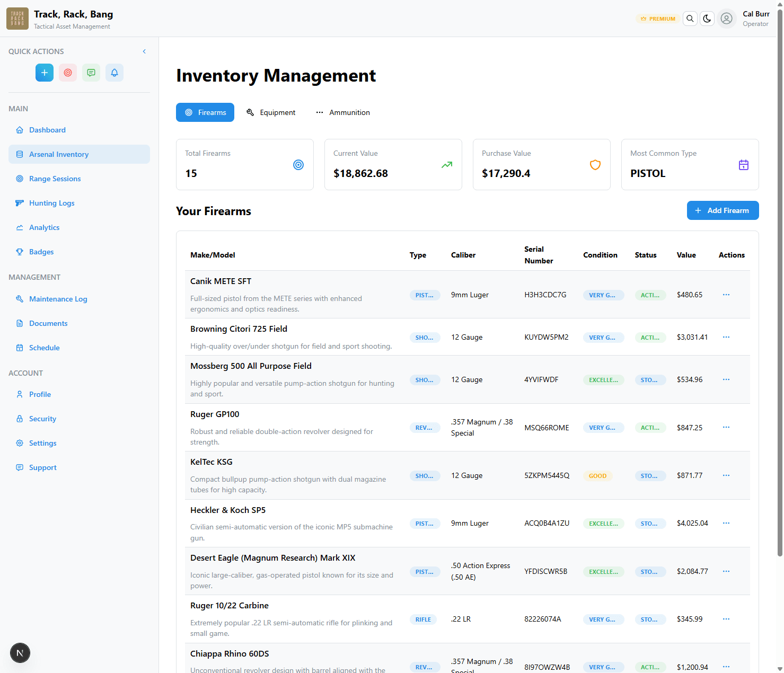Viewport: 784px width, 673px height.
Task: Click the blue plus quick action icon
Action: pyautogui.click(x=45, y=73)
